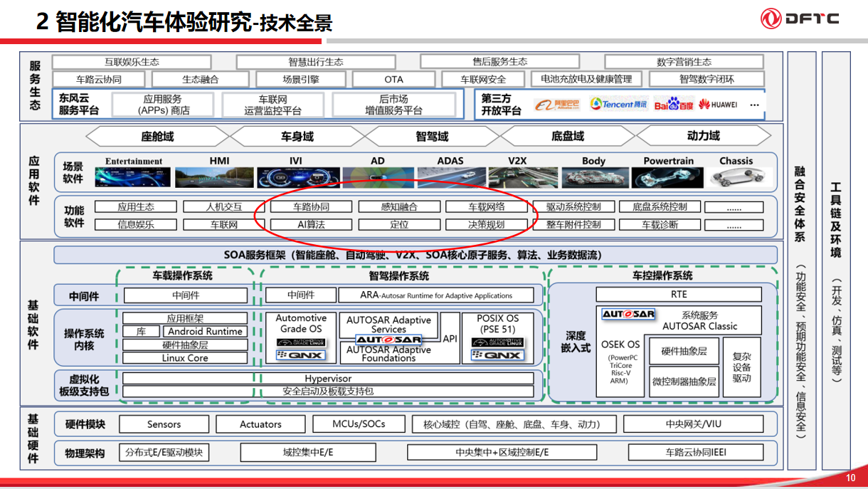Click the Linux Core box
Viewport: 868px width, 489px height.
(x=185, y=358)
